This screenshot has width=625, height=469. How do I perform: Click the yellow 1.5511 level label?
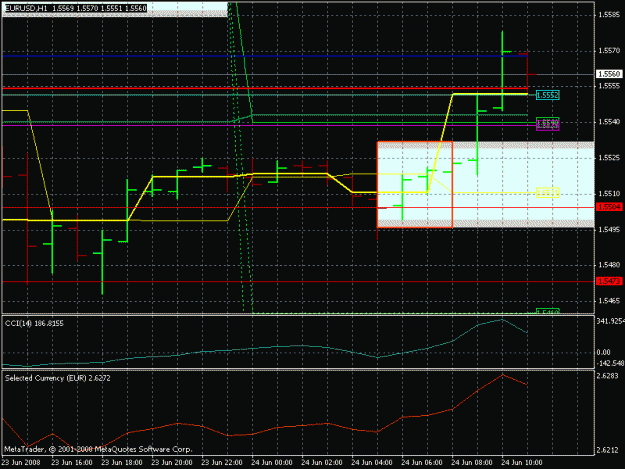pos(548,193)
